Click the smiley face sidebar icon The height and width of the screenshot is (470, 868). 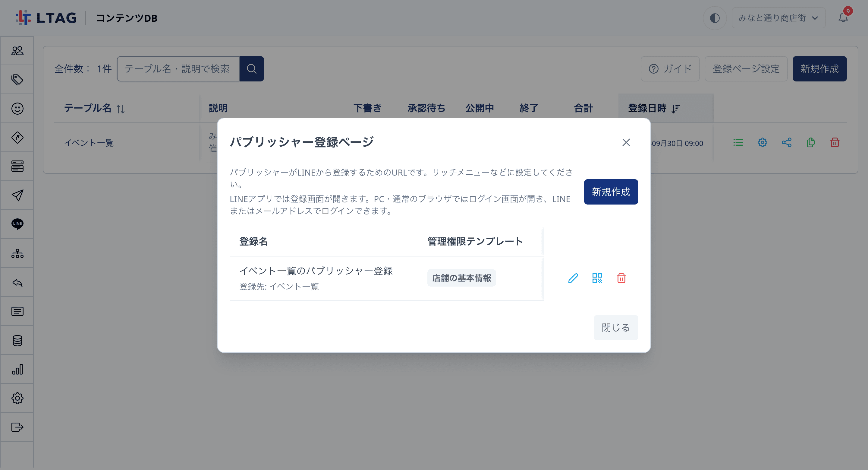17,109
